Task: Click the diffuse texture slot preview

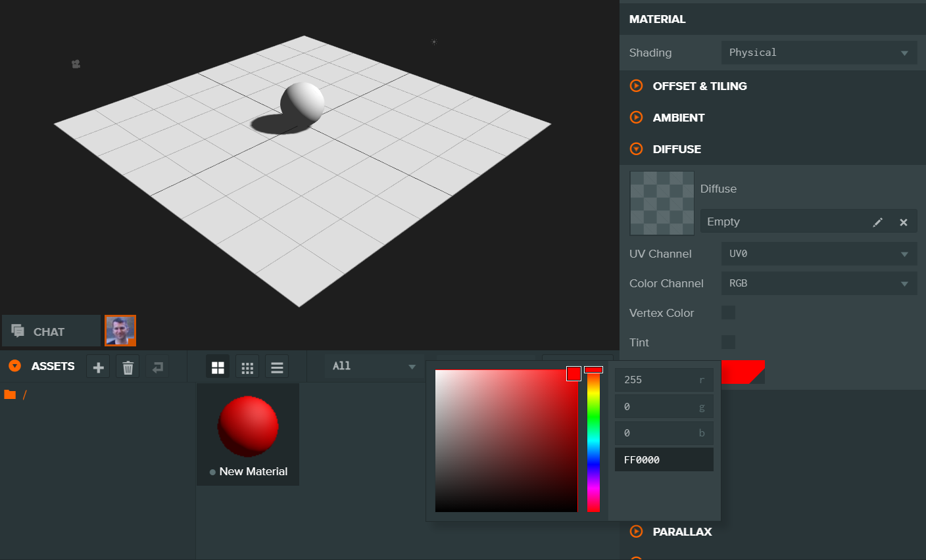Action: (x=662, y=203)
